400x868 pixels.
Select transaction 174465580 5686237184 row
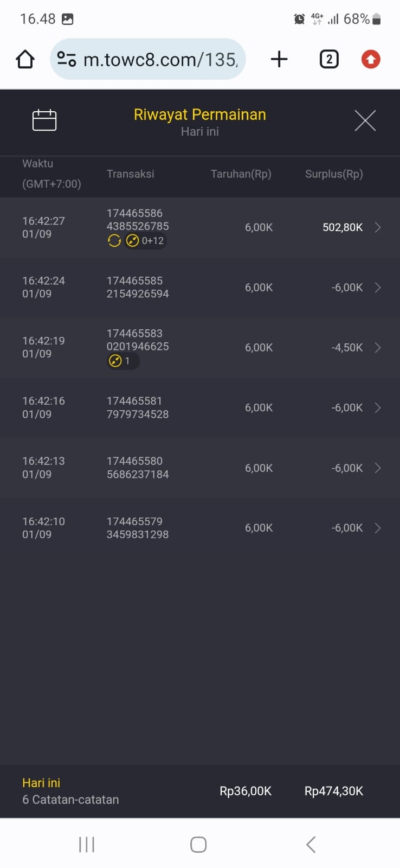(x=138, y=468)
